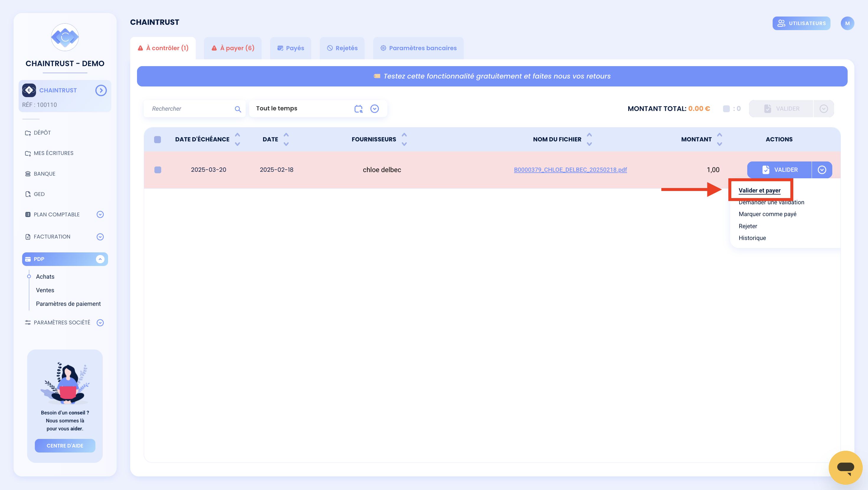868x490 pixels.
Task: Open Paramètres bancaires tab
Action: click(419, 48)
